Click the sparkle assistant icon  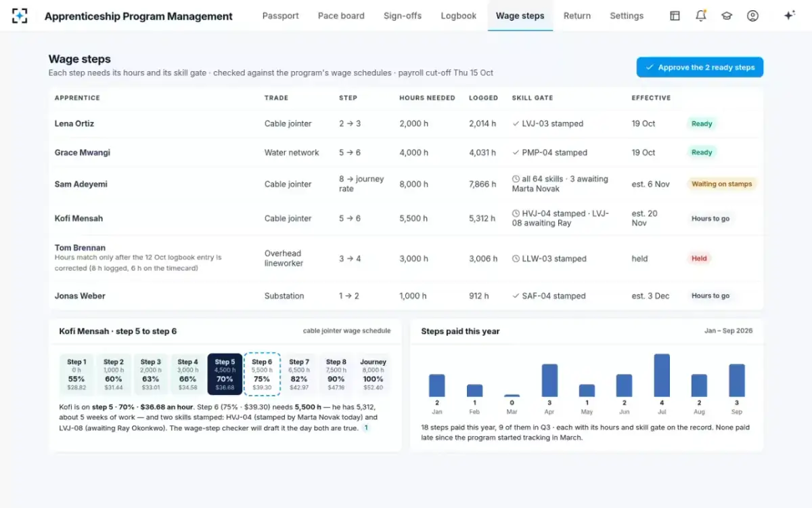[x=789, y=16]
